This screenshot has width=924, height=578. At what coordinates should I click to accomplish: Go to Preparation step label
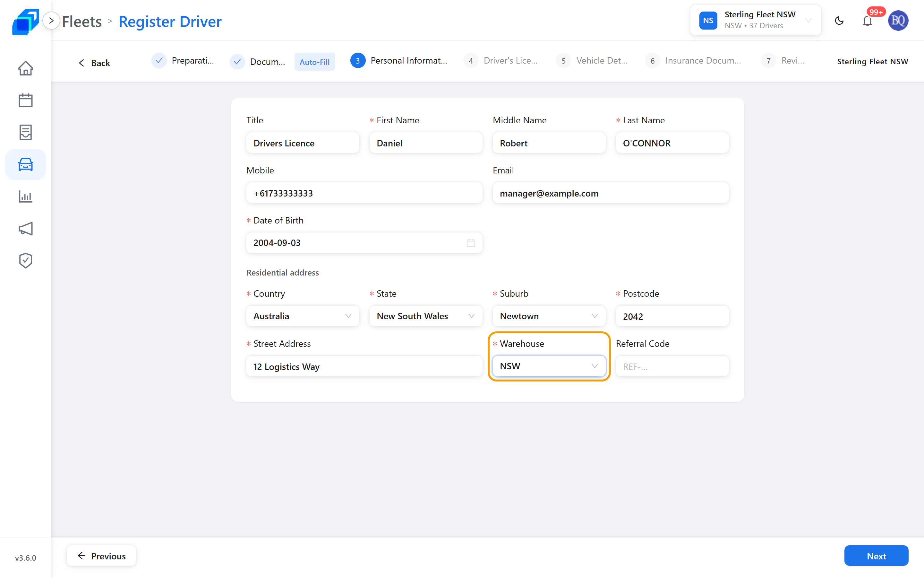point(193,60)
